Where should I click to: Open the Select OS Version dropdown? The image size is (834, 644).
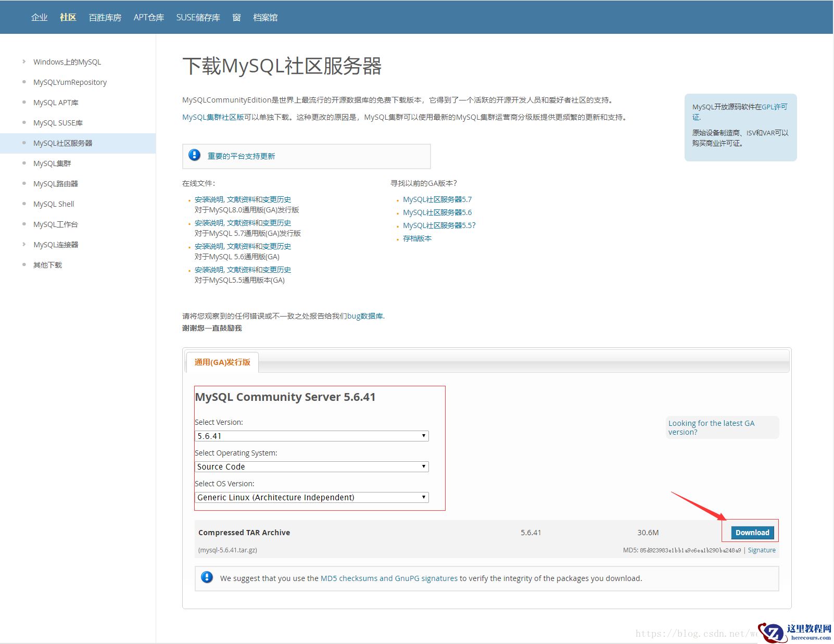311,497
